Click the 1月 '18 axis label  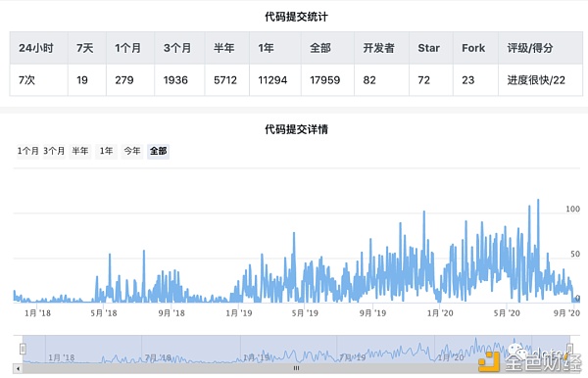point(37,312)
